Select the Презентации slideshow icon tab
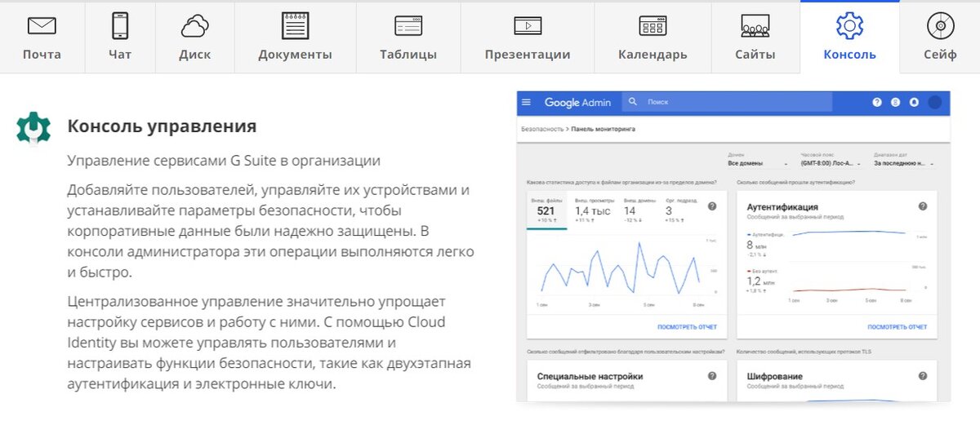Viewport: 980px width, 425px height. (528, 38)
